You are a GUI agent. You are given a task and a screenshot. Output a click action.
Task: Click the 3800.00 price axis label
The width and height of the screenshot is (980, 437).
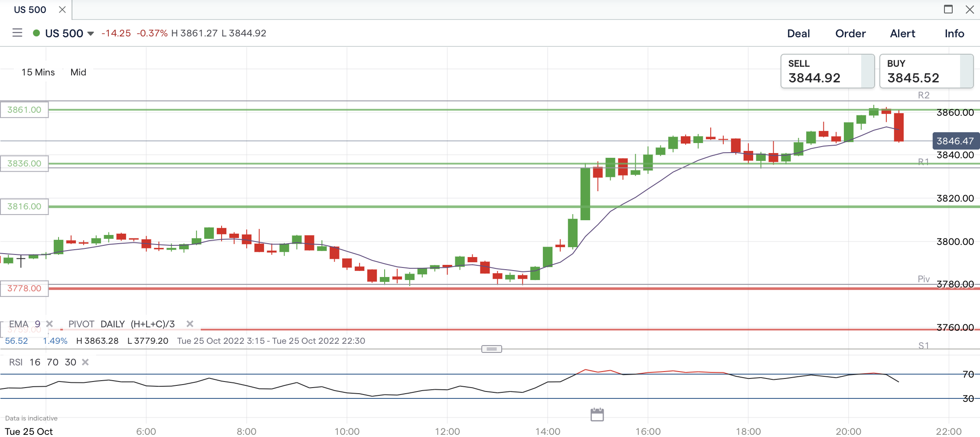coord(955,241)
